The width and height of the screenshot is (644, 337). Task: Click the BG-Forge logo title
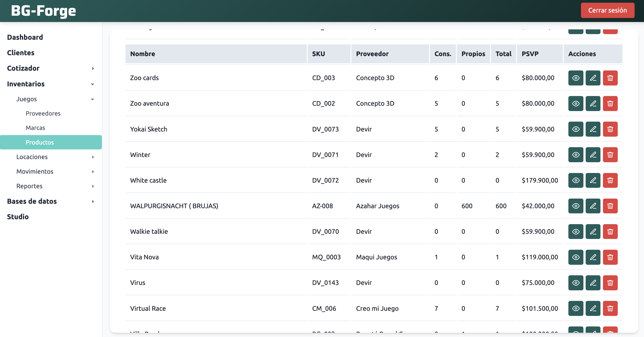44,11
